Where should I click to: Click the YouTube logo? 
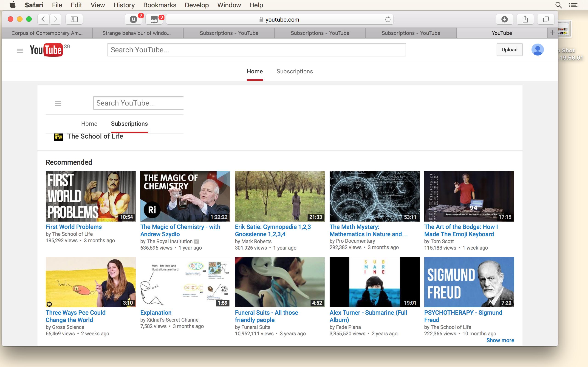(46, 50)
